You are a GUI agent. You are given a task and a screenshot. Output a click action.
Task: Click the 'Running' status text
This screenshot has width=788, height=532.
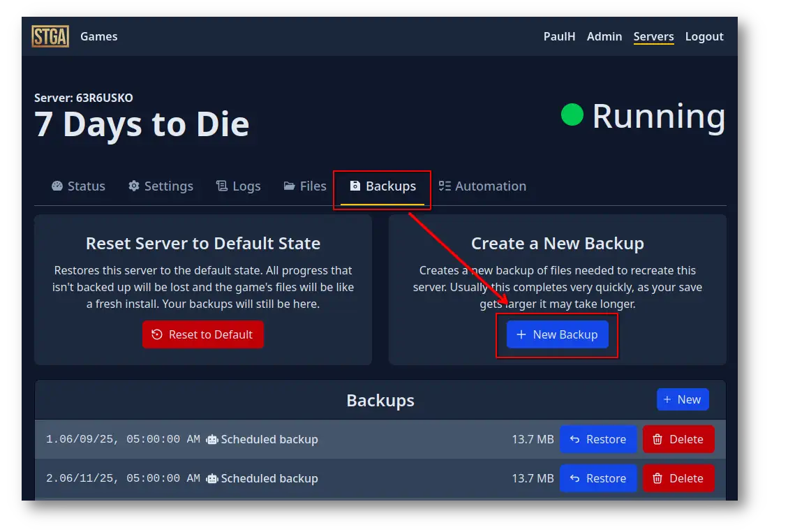pos(659,117)
